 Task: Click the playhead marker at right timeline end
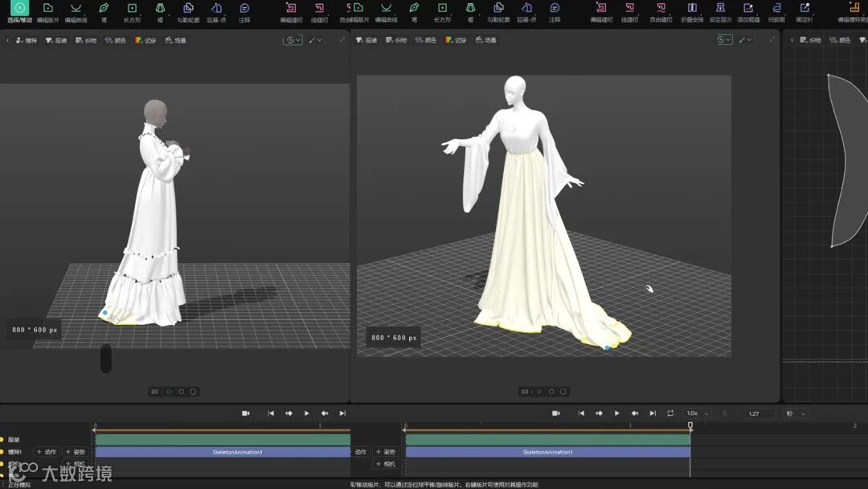point(690,425)
